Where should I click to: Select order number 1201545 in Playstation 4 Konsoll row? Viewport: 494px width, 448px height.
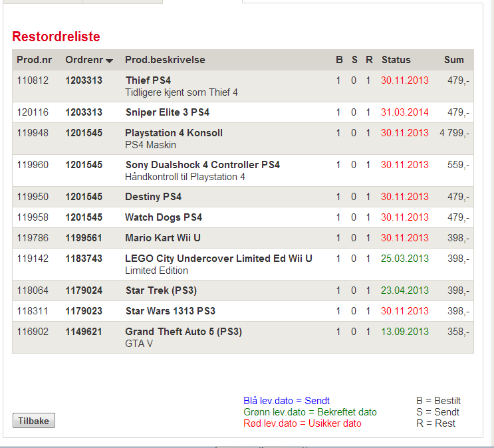tap(84, 133)
